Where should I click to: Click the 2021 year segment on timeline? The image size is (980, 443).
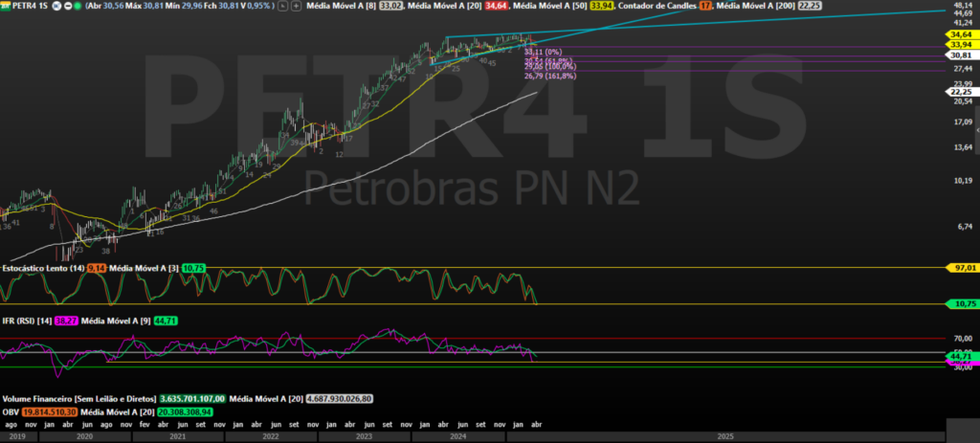pos(178,436)
